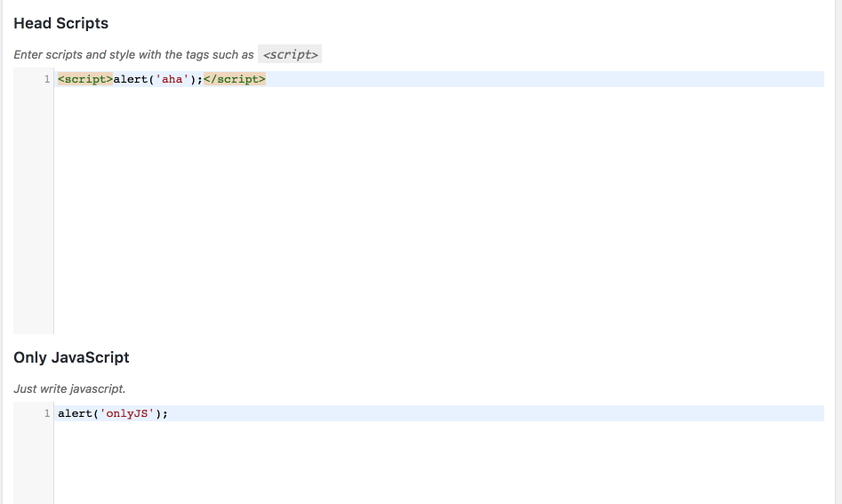The image size is (842, 504).
Task: Click the Head Scripts heading
Action: pyautogui.click(x=60, y=24)
